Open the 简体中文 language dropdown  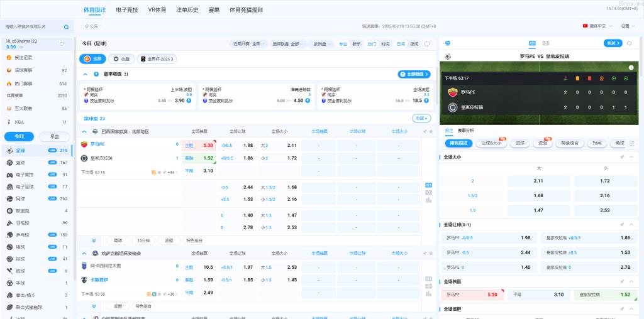click(597, 26)
